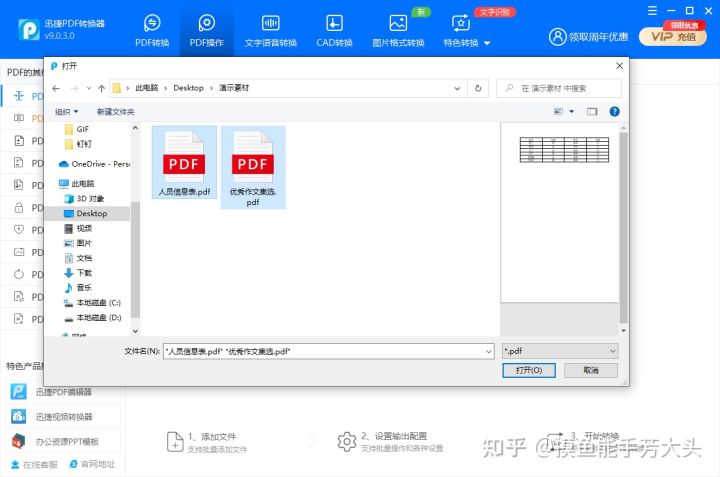Click the 在 演示素材 中搜索 search box
This screenshot has width=720, height=477.
click(559, 88)
